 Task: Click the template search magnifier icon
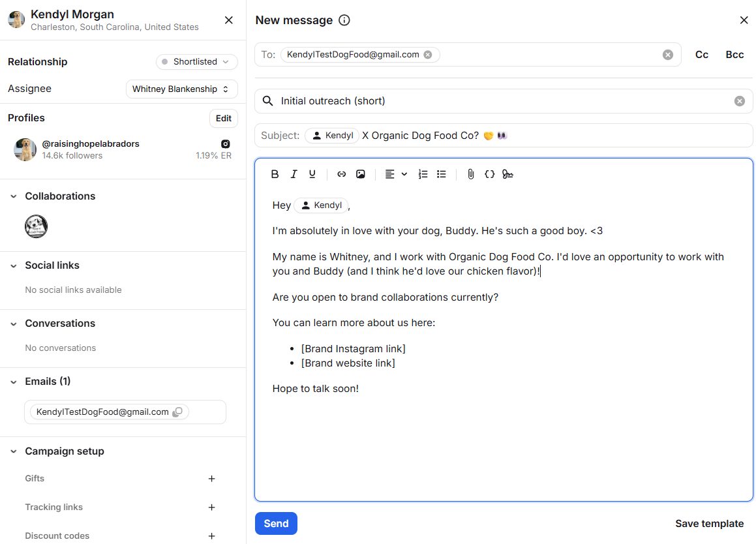(267, 101)
